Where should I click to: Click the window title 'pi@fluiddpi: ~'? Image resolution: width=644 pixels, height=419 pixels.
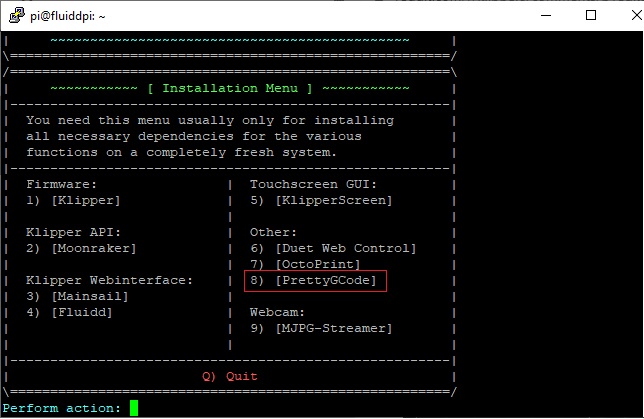[x=68, y=16]
